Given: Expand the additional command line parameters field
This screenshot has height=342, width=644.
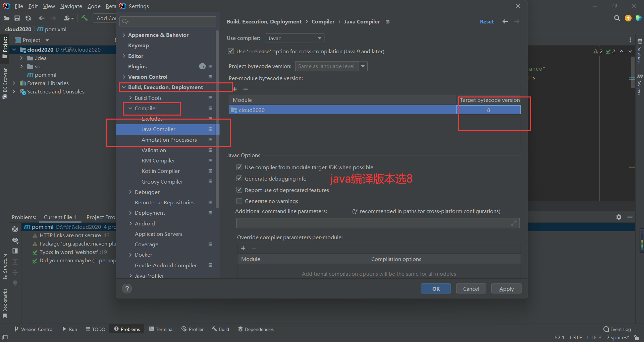Looking at the screenshot, I should point(514,223).
